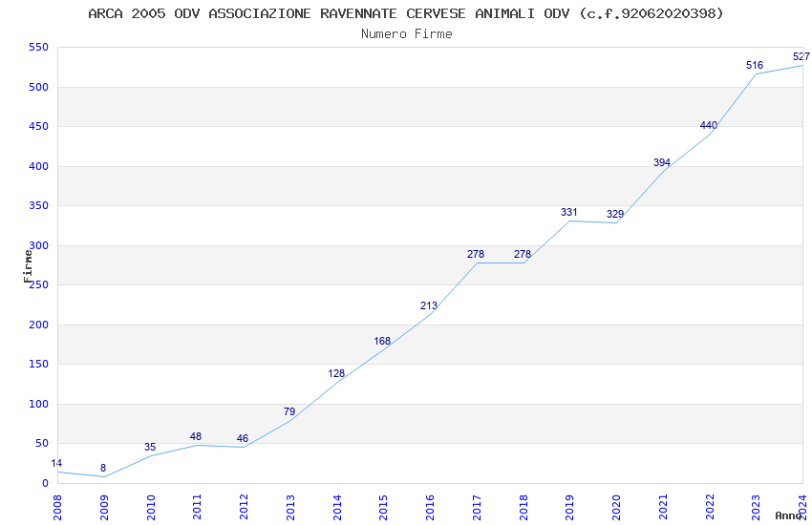
Task: Click the data label 79
Action: tap(288, 411)
